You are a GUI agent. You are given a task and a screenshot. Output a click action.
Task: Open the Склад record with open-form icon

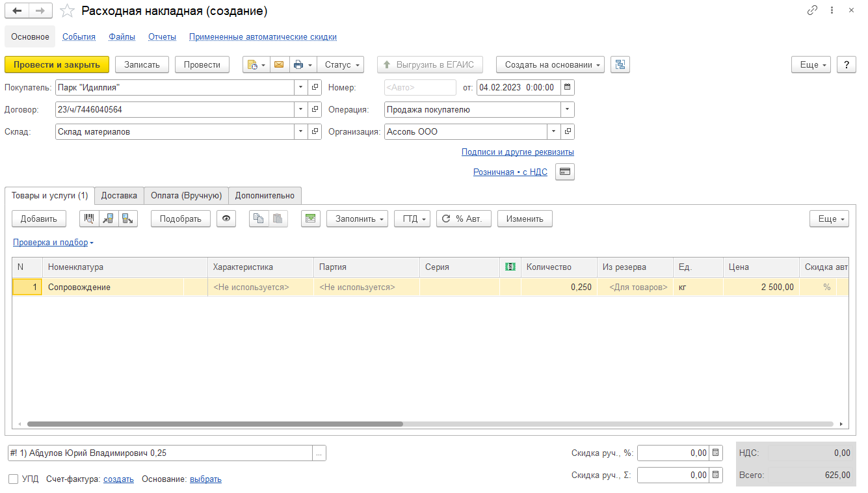pos(315,131)
